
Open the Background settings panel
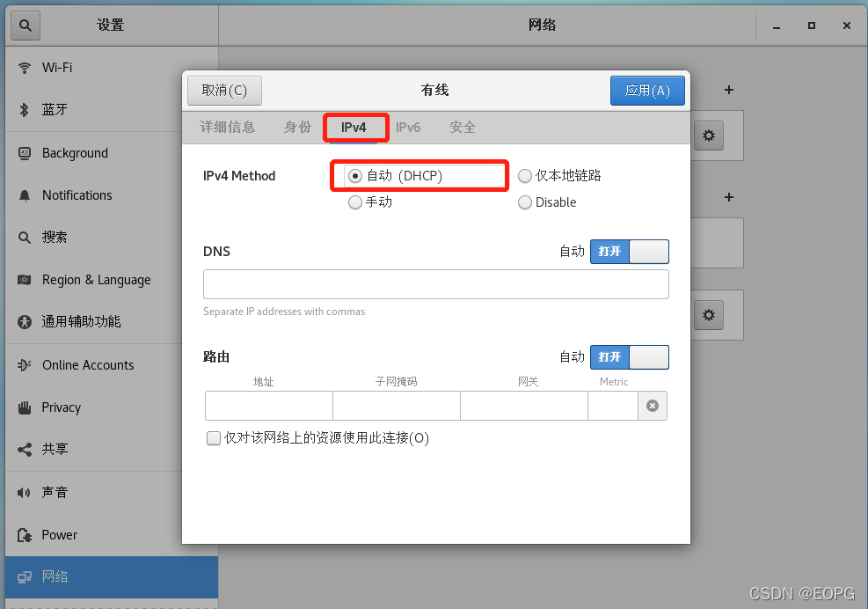click(x=111, y=153)
